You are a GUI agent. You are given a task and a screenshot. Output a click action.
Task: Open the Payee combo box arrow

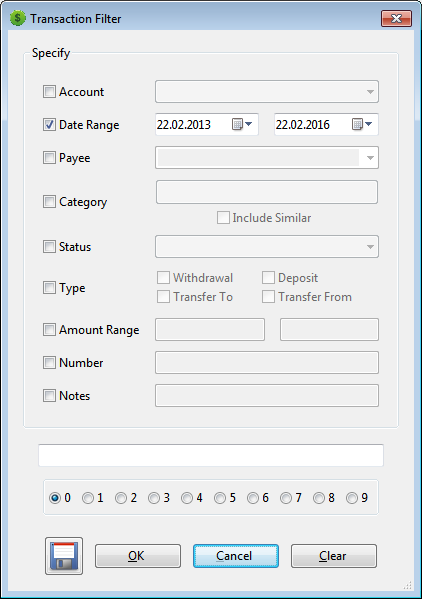[x=370, y=157]
